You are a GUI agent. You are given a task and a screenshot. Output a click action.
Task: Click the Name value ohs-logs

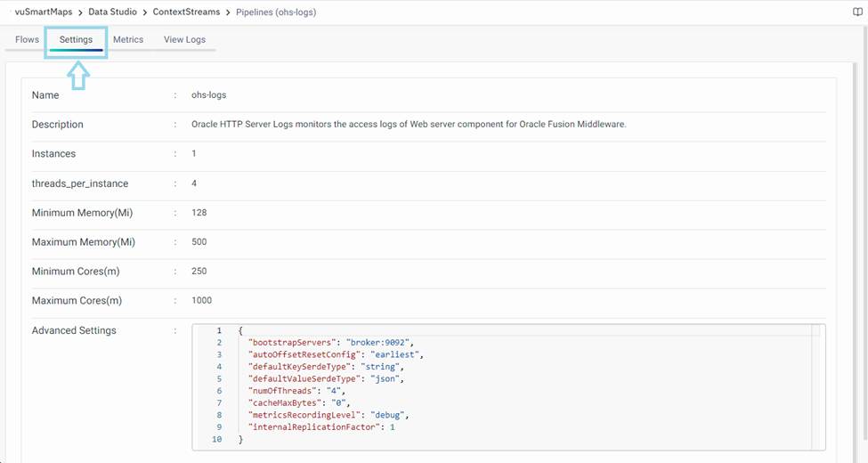pyautogui.click(x=208, y=95)
